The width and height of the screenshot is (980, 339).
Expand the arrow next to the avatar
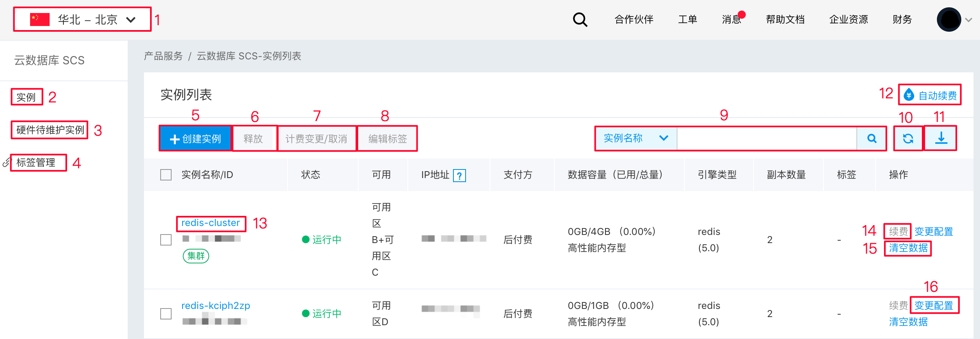969,20
